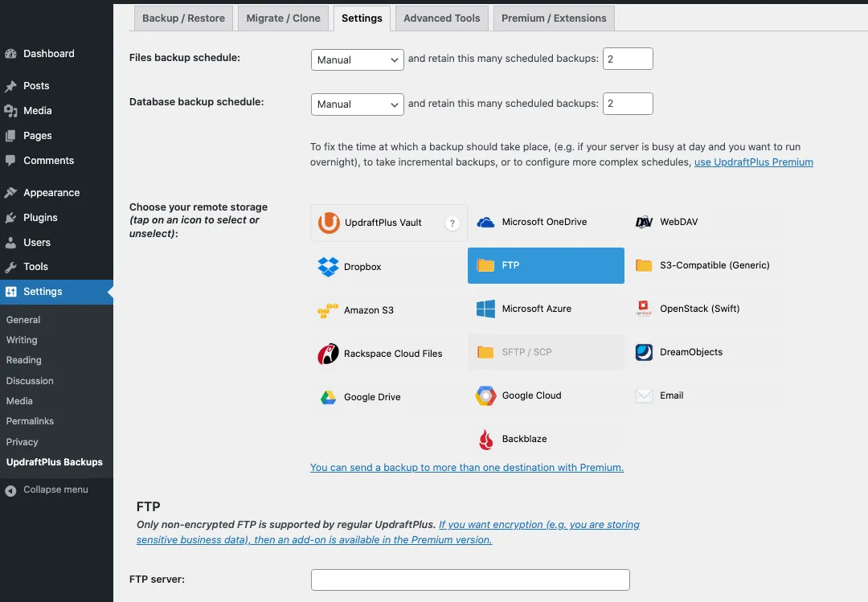
Task: Select UpdraftPlus Vault storage icon
Action: coord(328,223)
